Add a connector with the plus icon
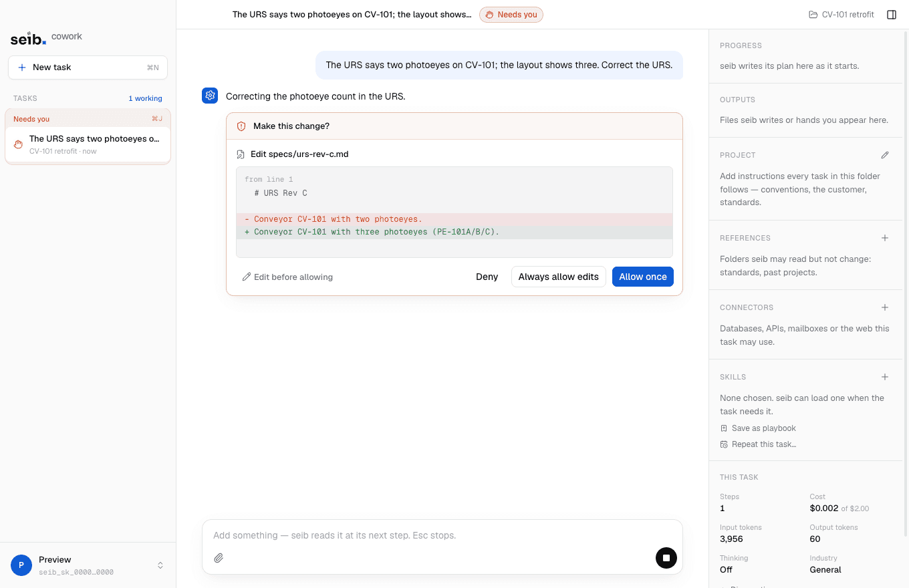This screenshot has width=909, height=588. click(x=885, y=307)
